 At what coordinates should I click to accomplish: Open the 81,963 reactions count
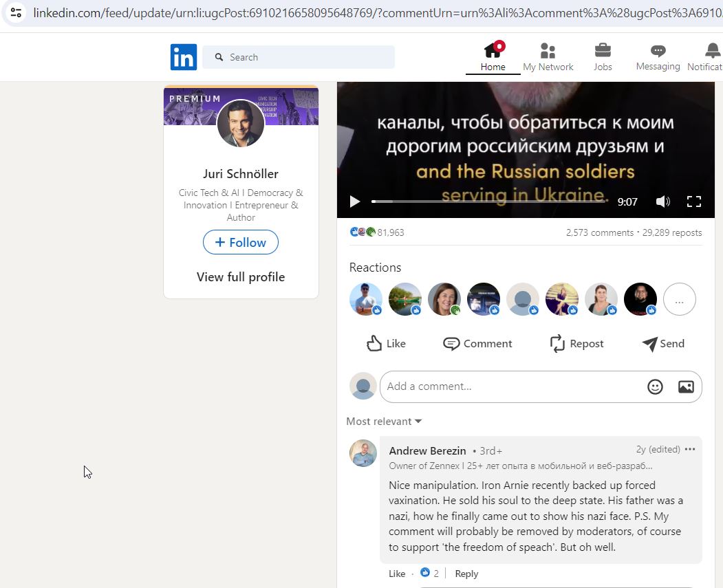391,232
